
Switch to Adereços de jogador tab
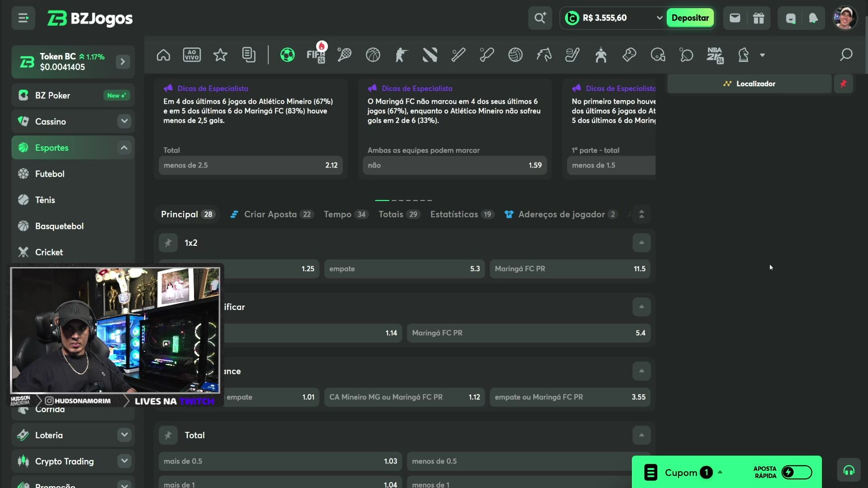coord(561,214)
